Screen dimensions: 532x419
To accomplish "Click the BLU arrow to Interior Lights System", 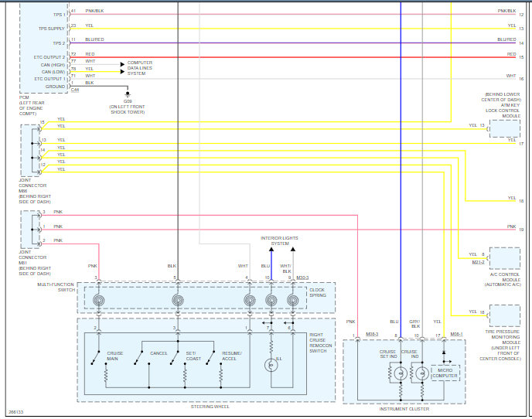I will click(x=271, y=250).
